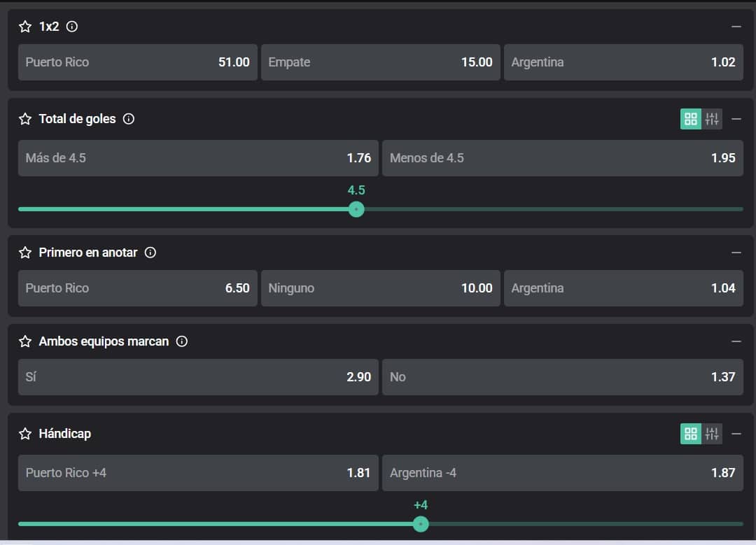Collapse the Ambos equipos marcan section
This screenshot has width=756, height=545.
(736, 341)
